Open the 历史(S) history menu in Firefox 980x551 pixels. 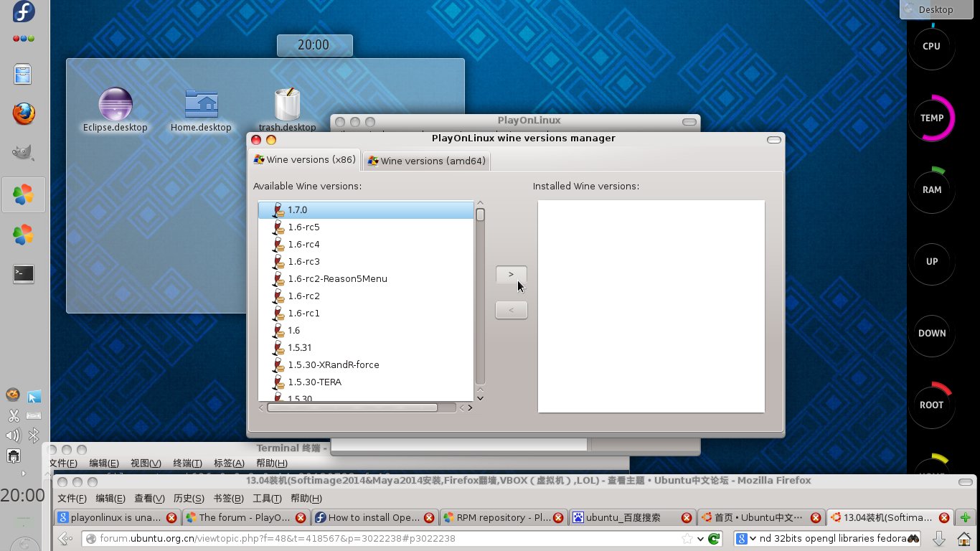pyautogui.click(x=189, y=499)
